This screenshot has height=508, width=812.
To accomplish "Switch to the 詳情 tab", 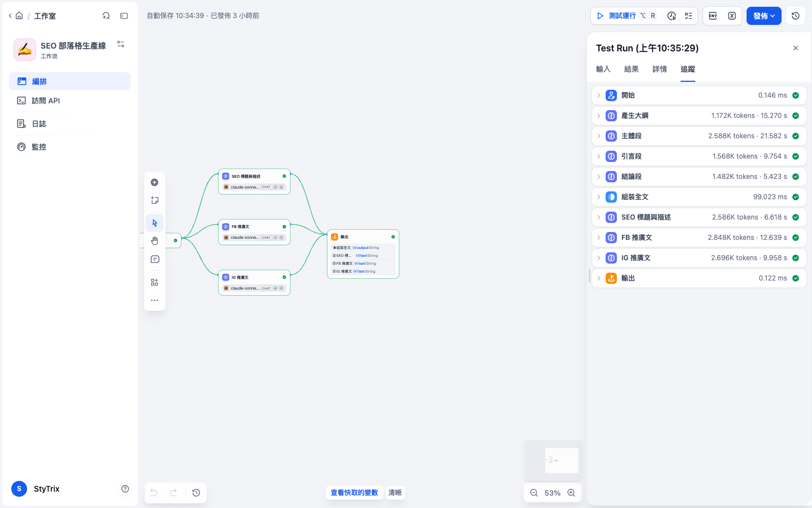I will [x=660, y=69].
